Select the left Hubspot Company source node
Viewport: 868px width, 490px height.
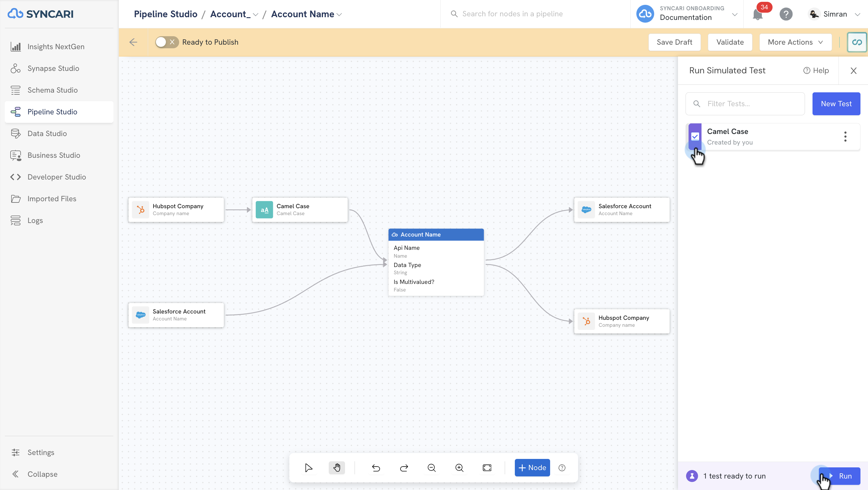pos(176,210)
